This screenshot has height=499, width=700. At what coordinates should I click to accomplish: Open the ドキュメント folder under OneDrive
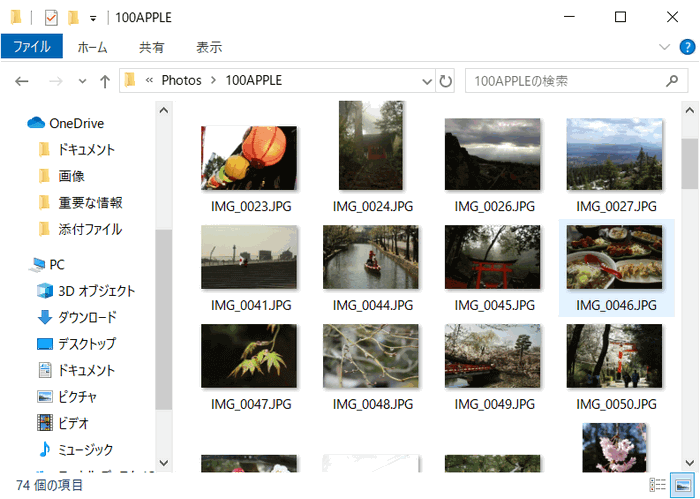tap(77, 150)
